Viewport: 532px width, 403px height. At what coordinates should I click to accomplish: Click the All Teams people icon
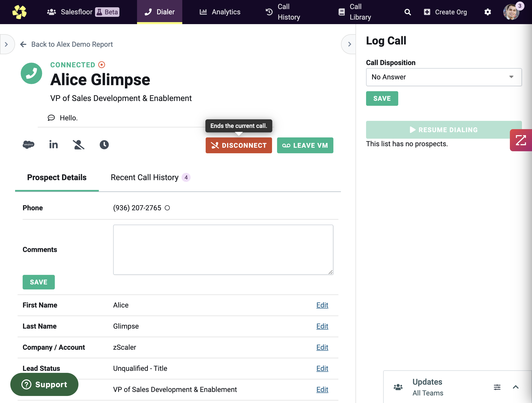398,387
